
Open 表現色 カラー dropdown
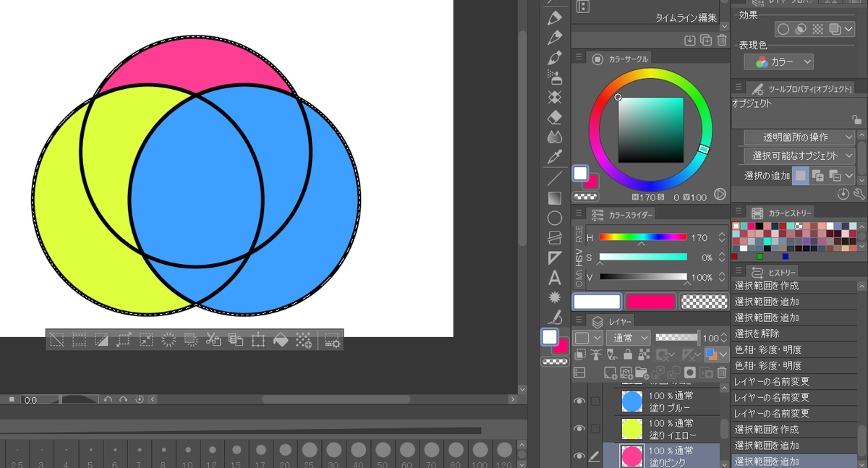[x=779, y=62]
